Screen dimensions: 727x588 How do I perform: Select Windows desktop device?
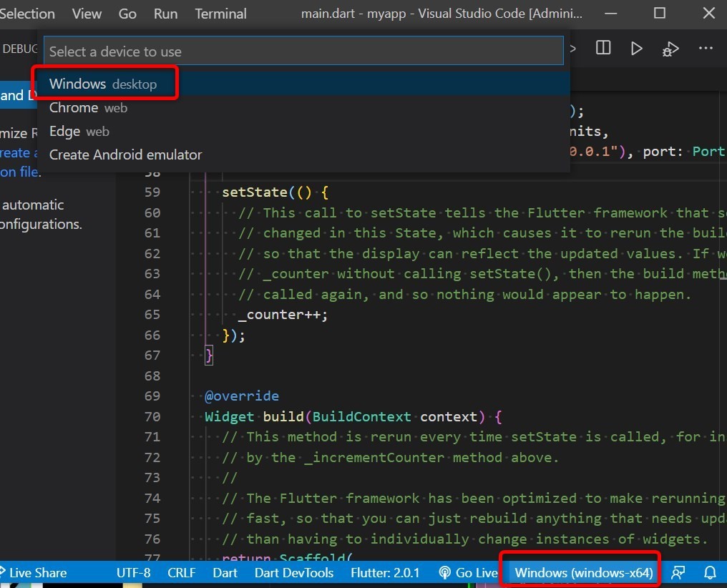(303, 84)
